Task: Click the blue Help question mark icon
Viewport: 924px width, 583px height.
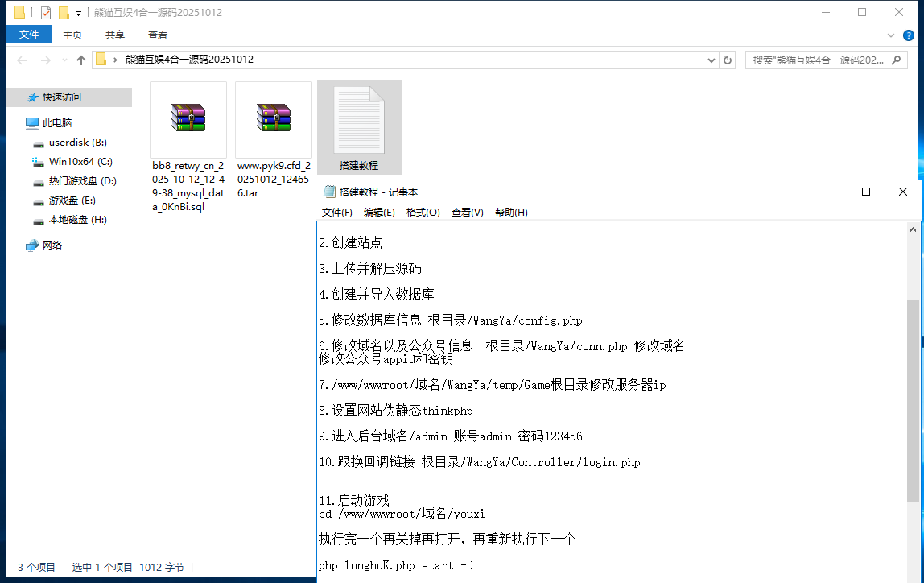Action: [908, 35]
